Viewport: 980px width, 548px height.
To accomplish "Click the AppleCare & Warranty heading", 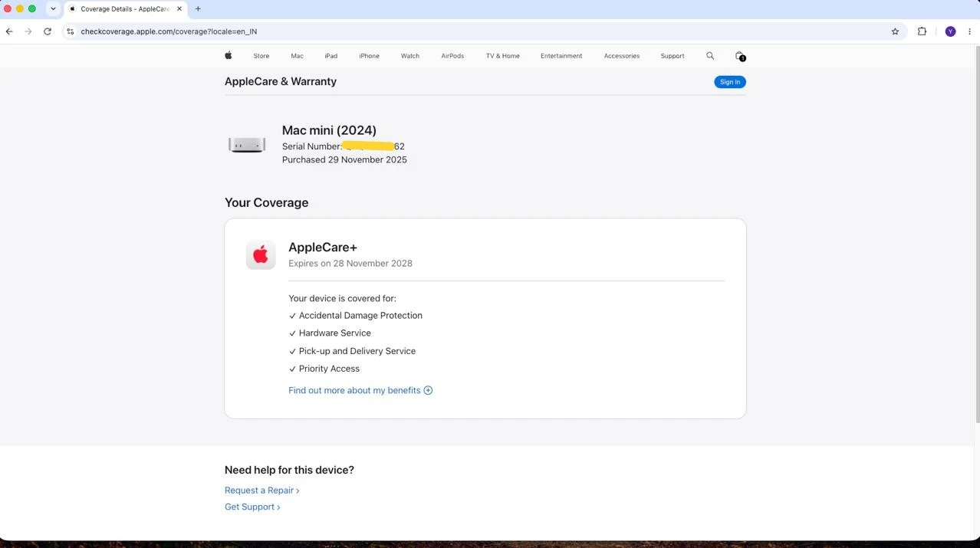I will 281,81.
